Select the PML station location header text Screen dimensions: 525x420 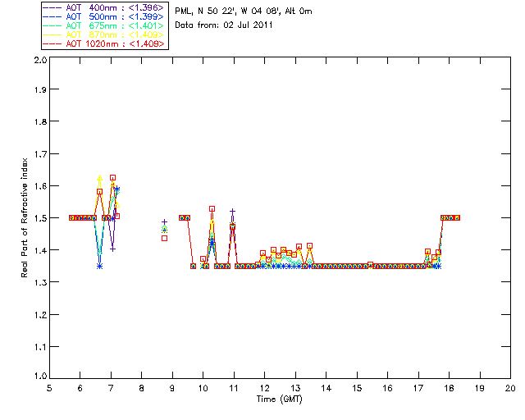coord(244,11)
